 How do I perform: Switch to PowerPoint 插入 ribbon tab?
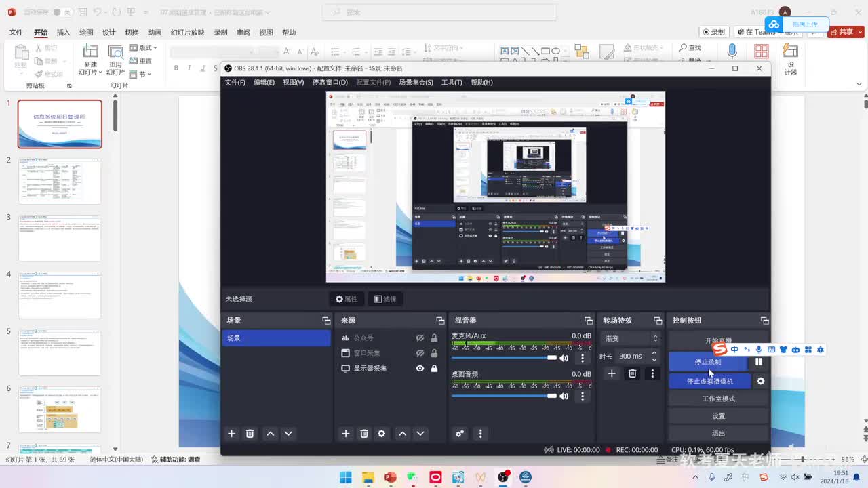coord(63,33)
